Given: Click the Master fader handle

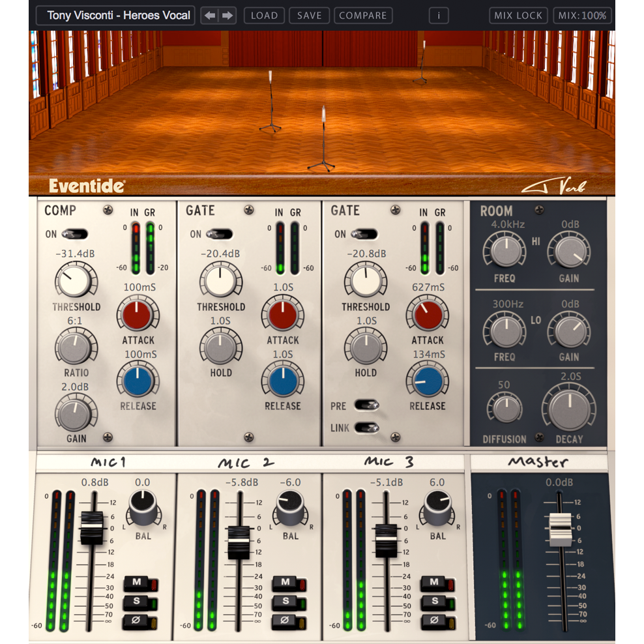Looking at the screenshot, I should point(559,529).
